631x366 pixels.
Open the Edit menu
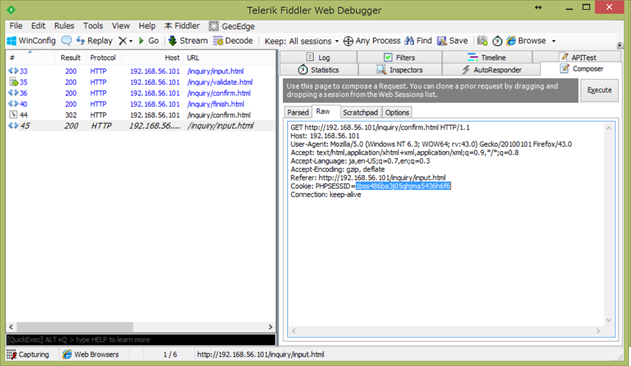(x=38, y=26)
